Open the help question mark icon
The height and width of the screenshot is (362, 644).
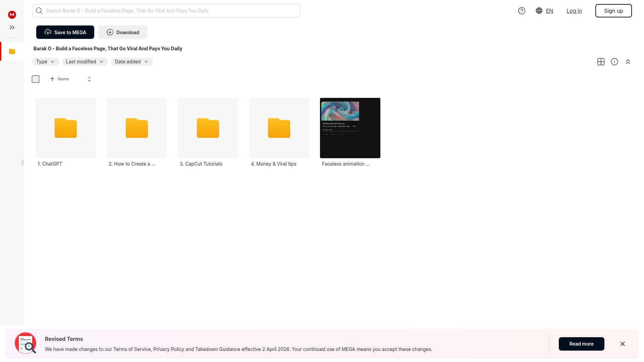[522, 11]
